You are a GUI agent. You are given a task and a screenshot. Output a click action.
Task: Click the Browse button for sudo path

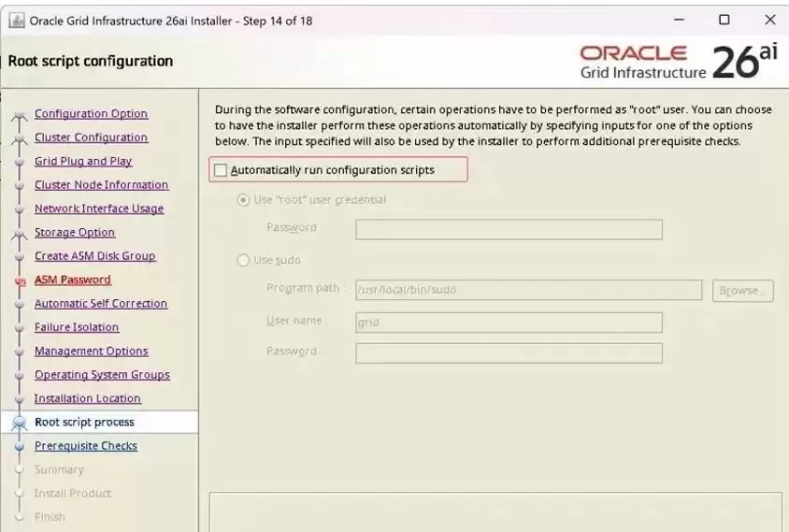pos(742,291)
